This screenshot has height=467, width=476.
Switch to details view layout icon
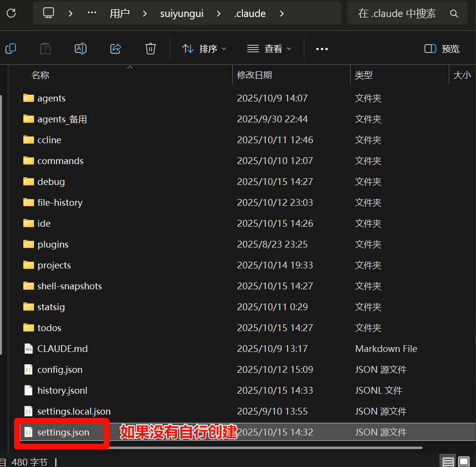point(448,462)
